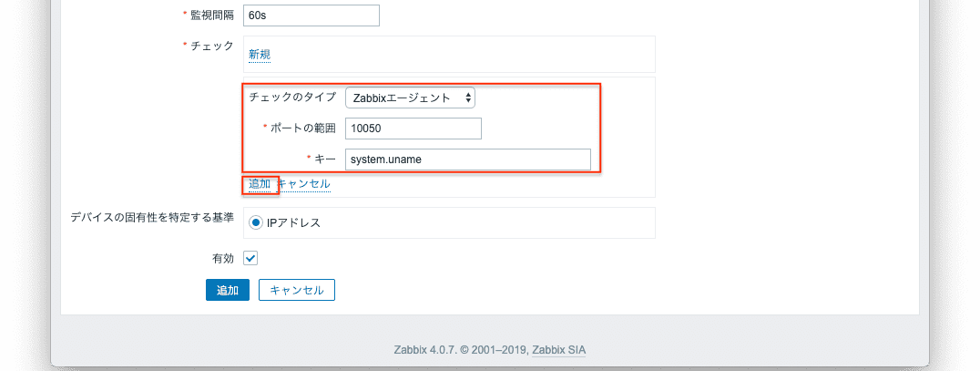Click the blue 追加 button
The image size is (980, 371).
point(227,290)
